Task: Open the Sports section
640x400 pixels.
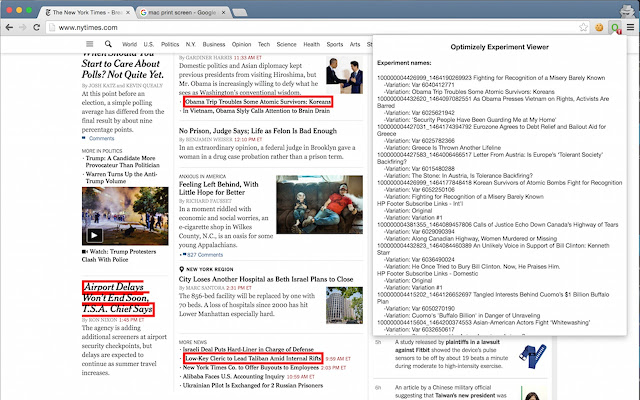Action: [335, 44]
